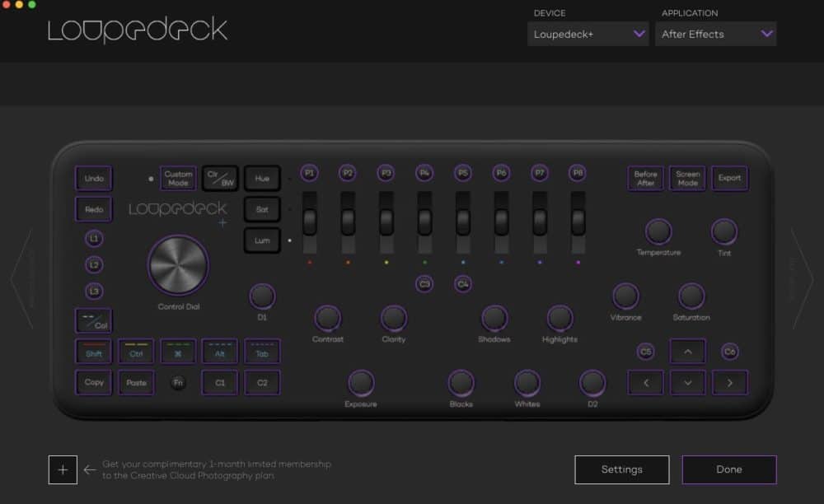Click the C5 round button
This screenshot has width=824, height=504.
point(646,352)
